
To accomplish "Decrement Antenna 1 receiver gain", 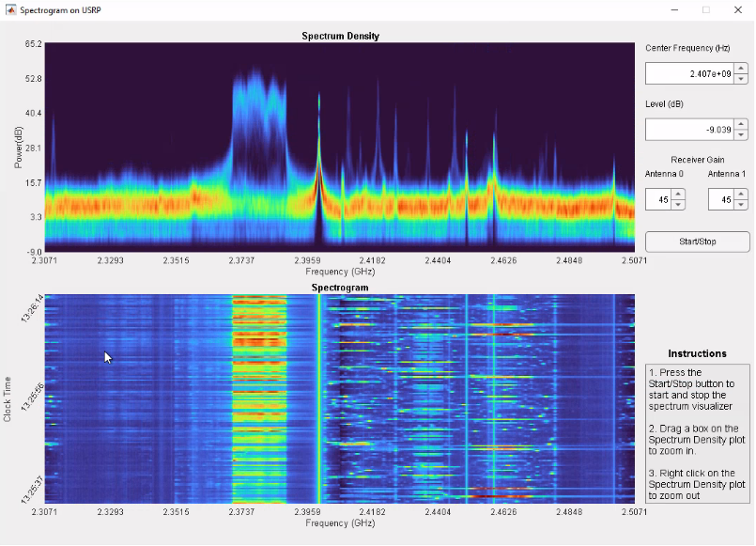I will (741, 205).
